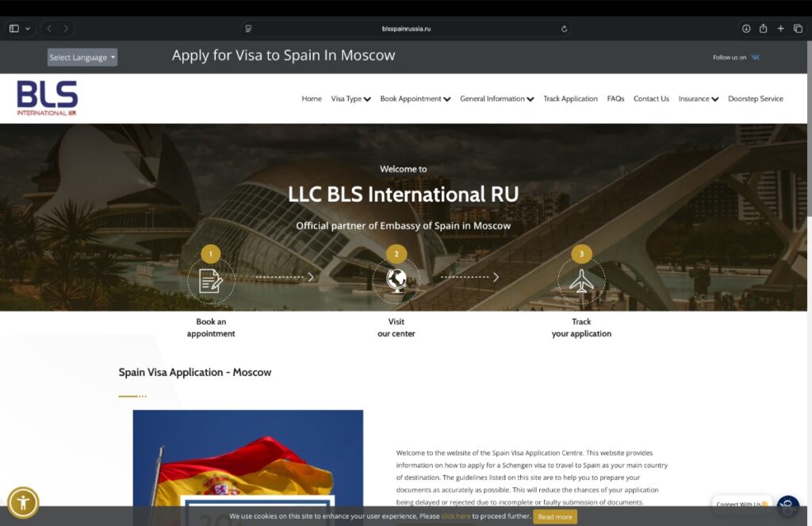Toggle the Safari sidebar button
The image size is (812, 526).
click(14, 29)
